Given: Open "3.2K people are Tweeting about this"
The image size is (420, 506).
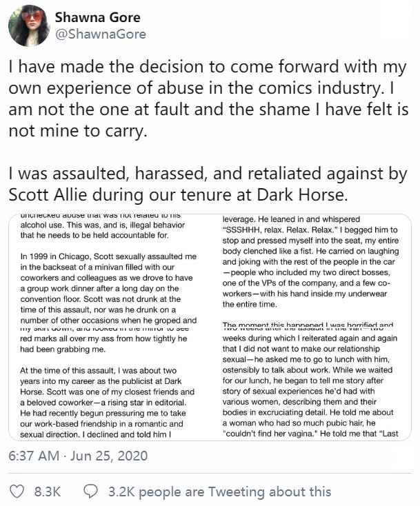Looking at the screenshot, I should click(219, 492).
